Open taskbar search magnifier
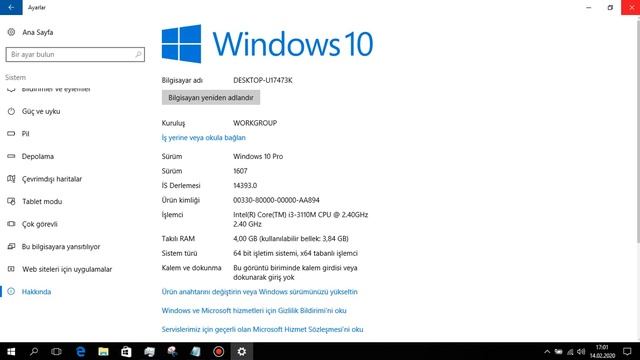The width and height of the screenshot is (640, 360). [34, 351]
